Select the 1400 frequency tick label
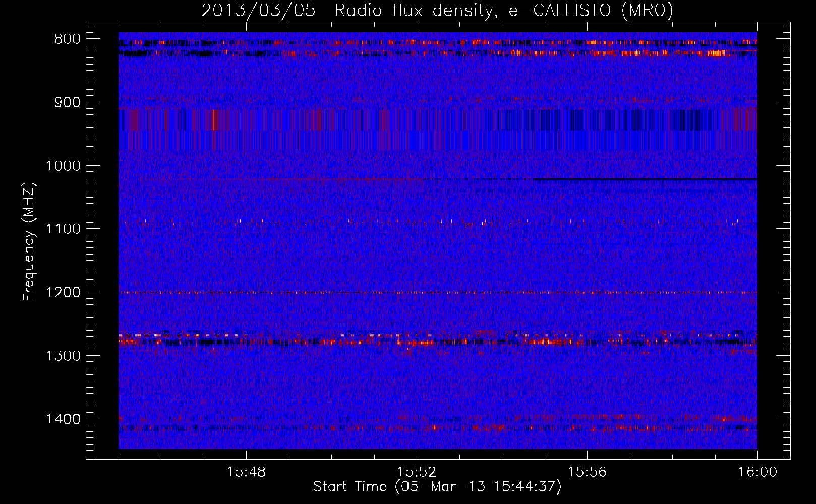 [x=63, y=419]
